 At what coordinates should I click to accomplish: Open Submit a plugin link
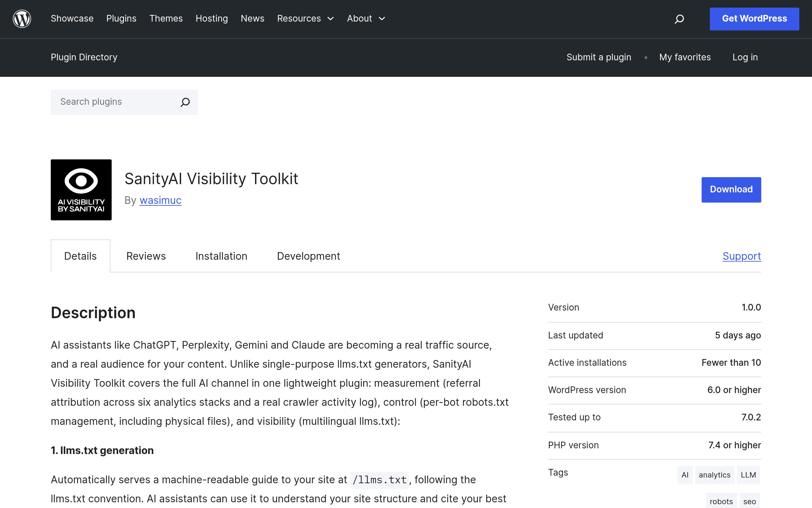599,57
